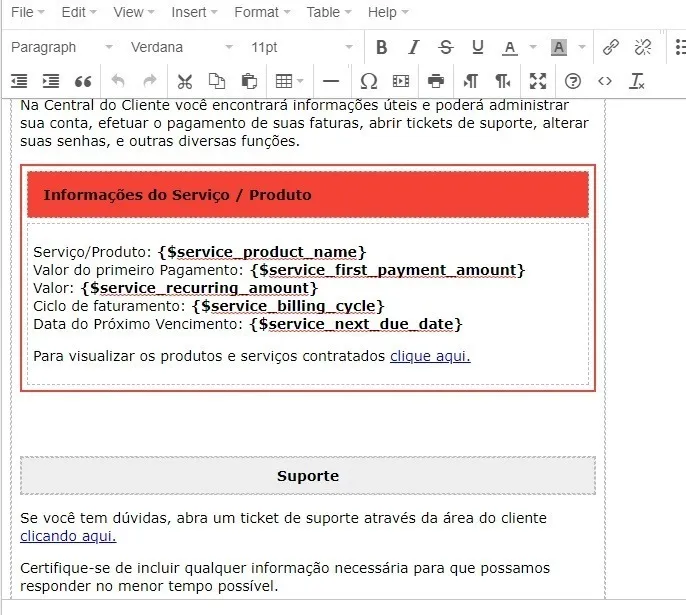Open the 11pt font size dropdown

(x=302, y=47)
